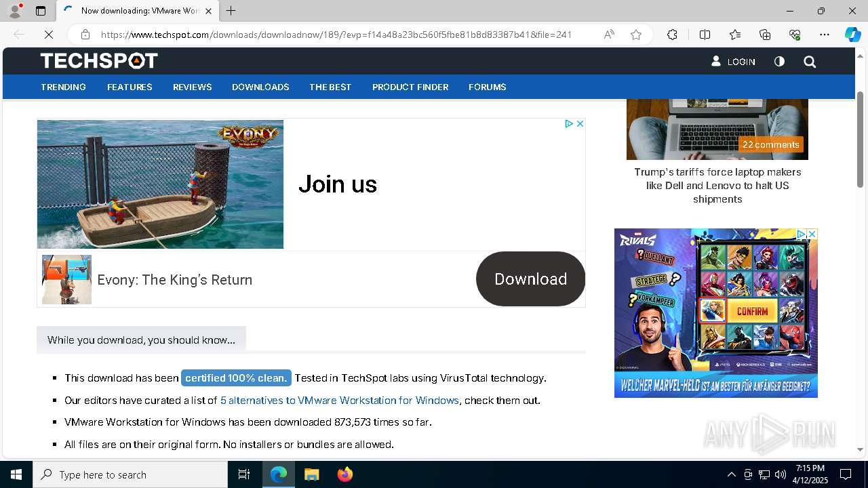Click the certified 100% clean badge

coord(236,378)
